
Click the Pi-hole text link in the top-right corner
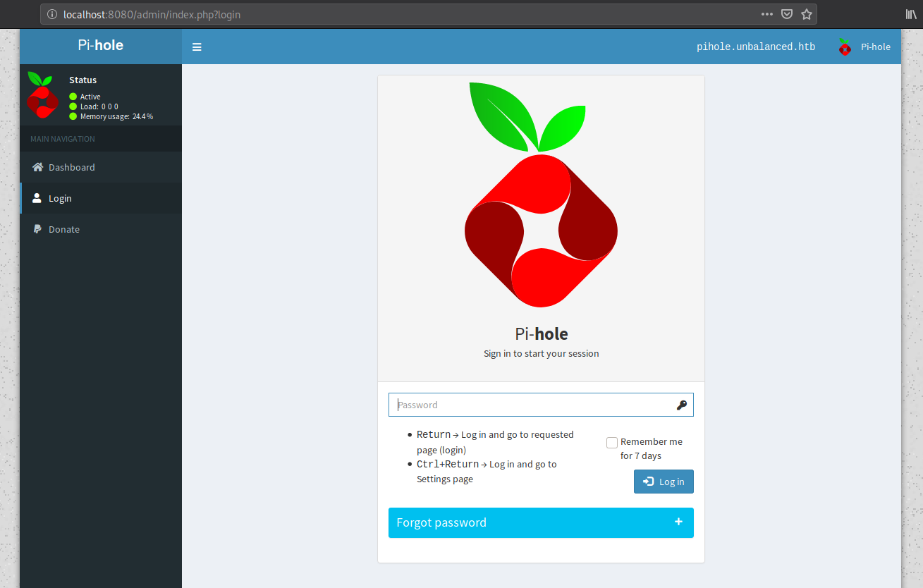[x=876, y=47]
